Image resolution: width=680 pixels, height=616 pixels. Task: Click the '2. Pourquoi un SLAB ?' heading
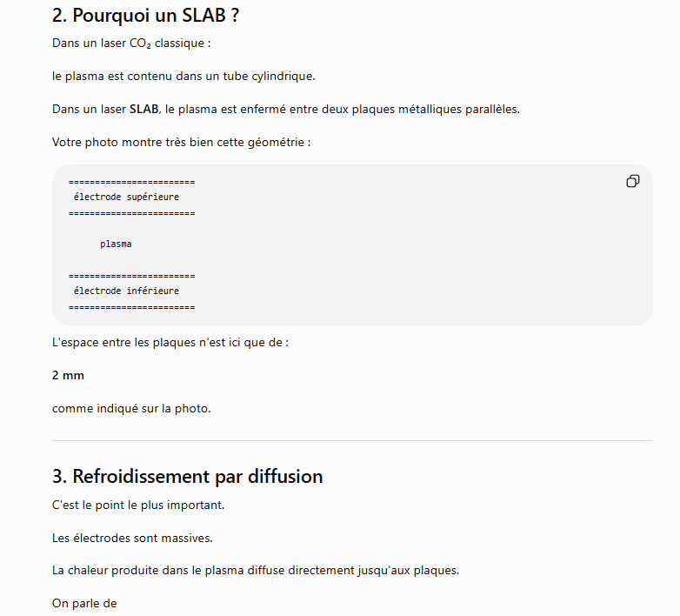pos(145,16)
